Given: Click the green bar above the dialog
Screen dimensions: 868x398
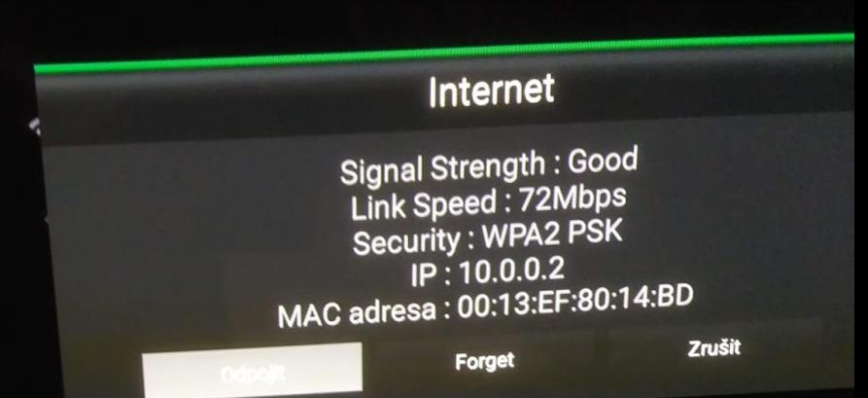Looking at the screenshot, I should 444,54.
